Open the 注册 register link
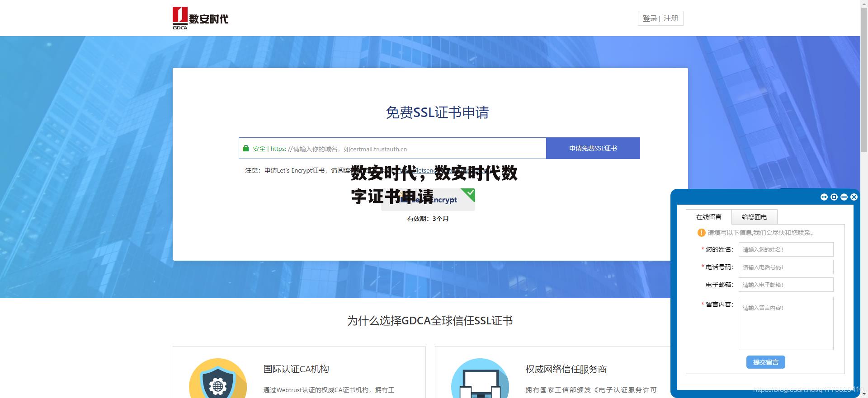The width and height of the screenshot is (868, 398). (x=671, y=19)
